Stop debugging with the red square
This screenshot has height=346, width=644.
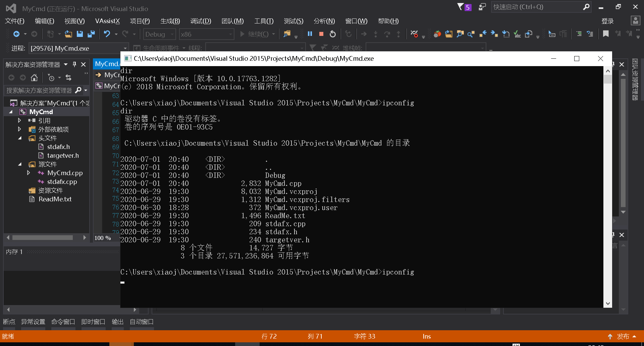321,34
